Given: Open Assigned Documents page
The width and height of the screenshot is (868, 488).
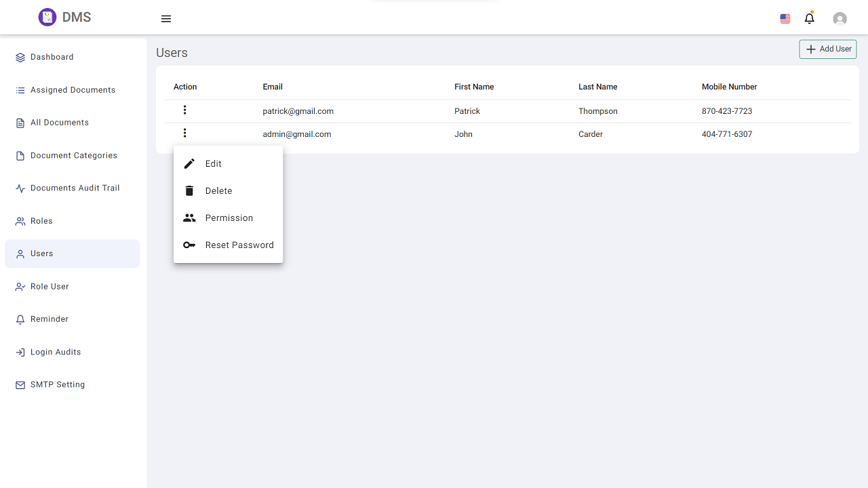Looking at the screenshot, I should pyautogui.click(x=73, y=90).
